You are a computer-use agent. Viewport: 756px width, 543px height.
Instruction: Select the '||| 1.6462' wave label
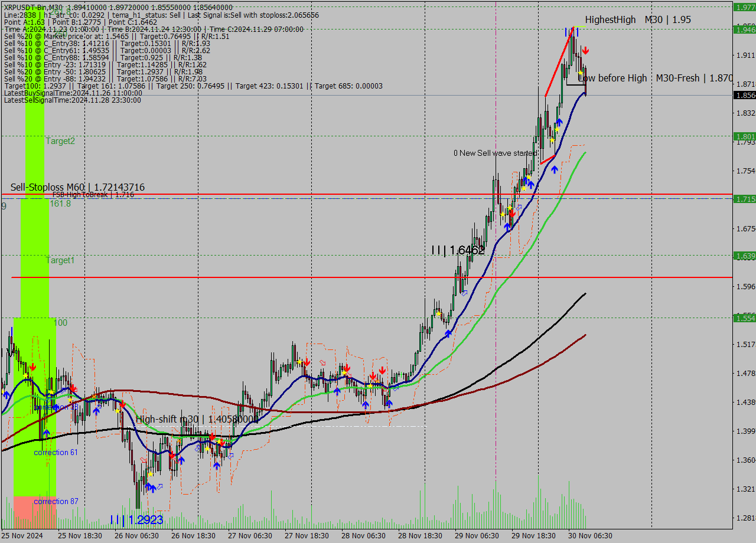click(458, 250)
